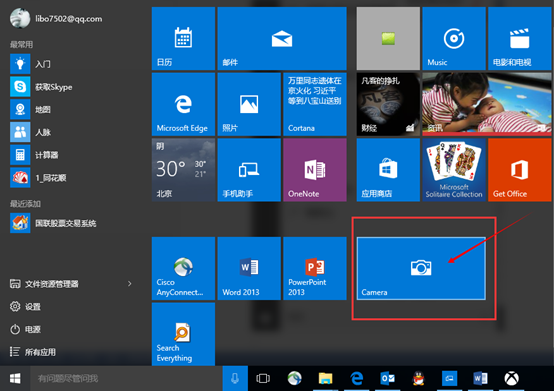
Task: Open File Explorer from the taskbar
Action: (325, 378)
